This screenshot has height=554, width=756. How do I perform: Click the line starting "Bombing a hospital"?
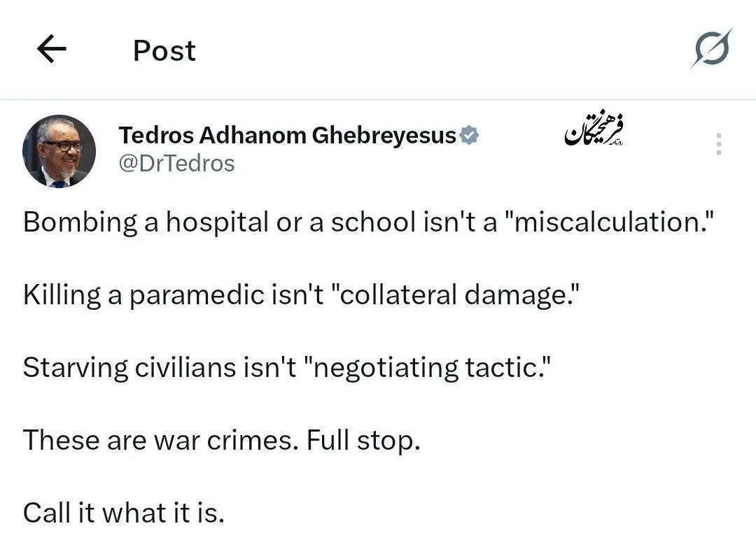tap(140, 222)
